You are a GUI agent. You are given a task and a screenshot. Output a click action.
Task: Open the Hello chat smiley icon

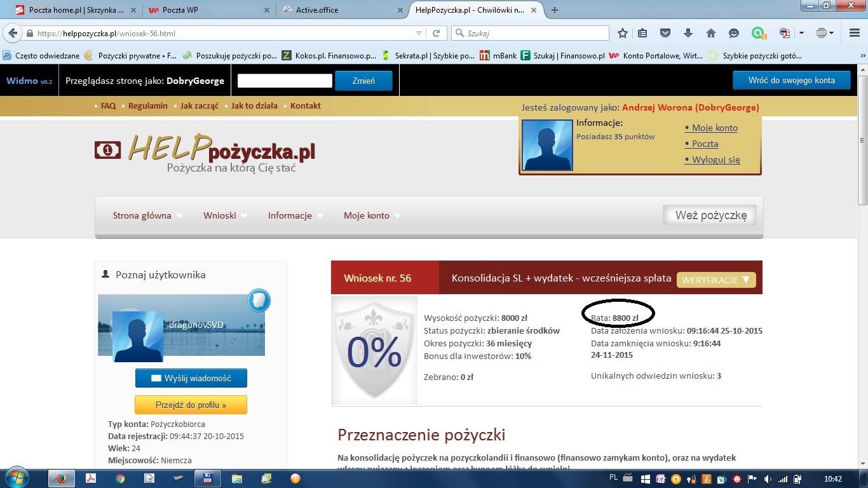click(734, 33)
